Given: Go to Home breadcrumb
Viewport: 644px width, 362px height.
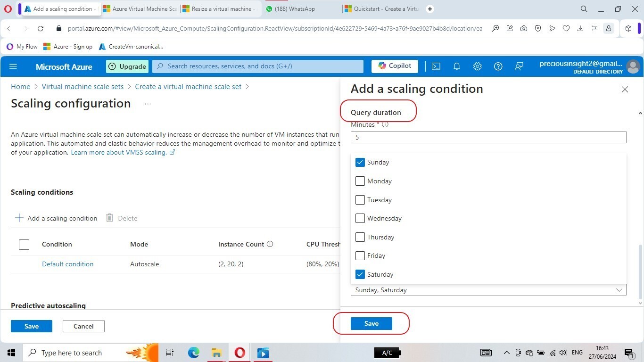Looking at the screenshot, I should pos(21,87).
